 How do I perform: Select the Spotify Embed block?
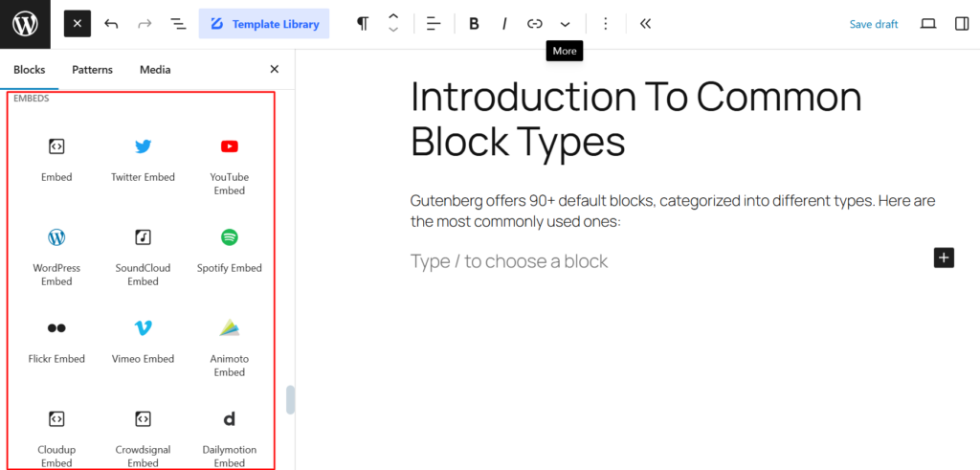tap(230, 251)
